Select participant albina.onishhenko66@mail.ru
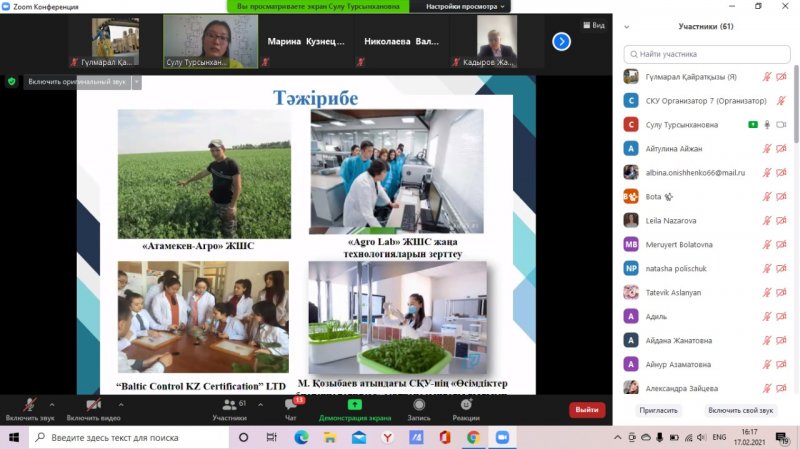Screen dimensions: 800x449 click(x=707, y=172)
